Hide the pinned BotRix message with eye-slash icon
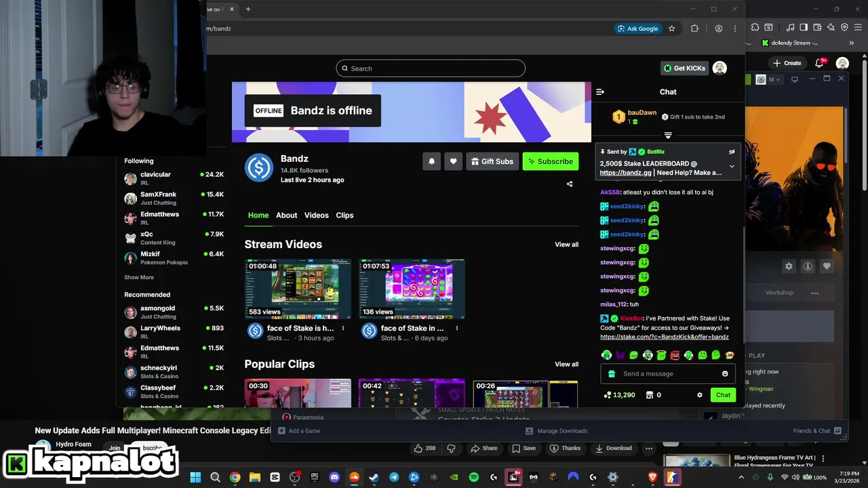868x488 pixels. [732, 152]
